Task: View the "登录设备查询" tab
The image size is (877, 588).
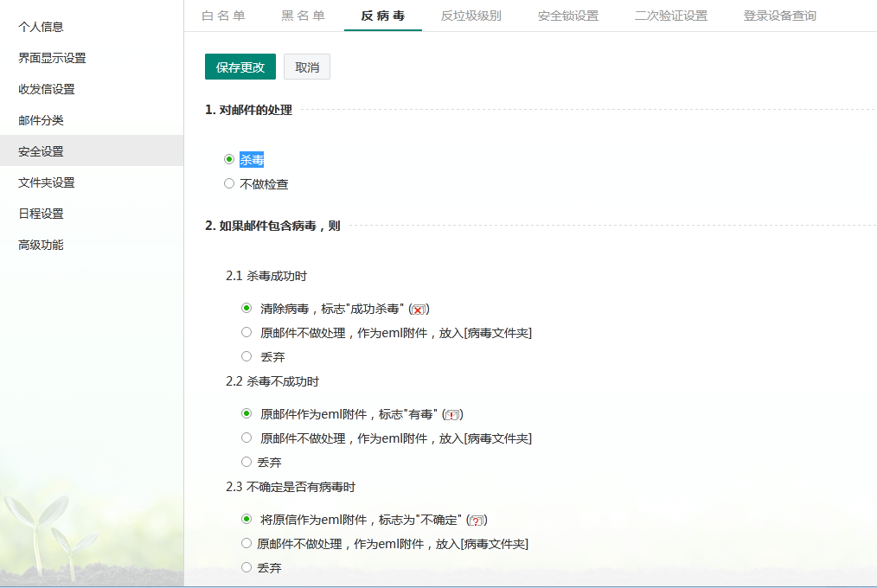Action: pos(779,16)
